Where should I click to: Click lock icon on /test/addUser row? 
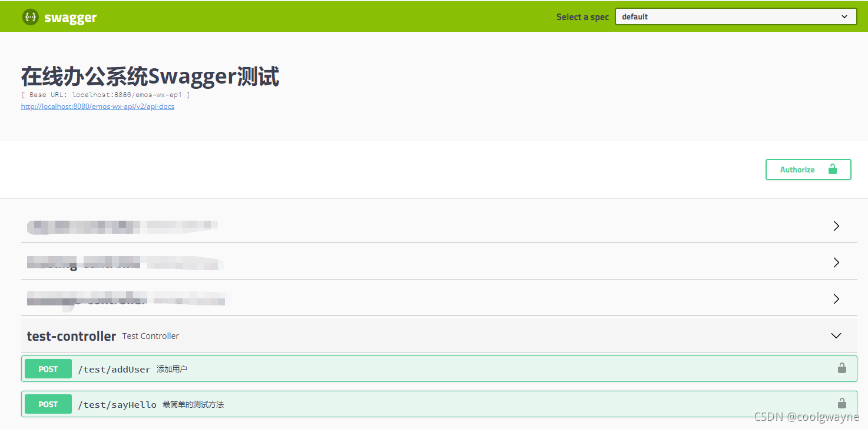(842, 368)
